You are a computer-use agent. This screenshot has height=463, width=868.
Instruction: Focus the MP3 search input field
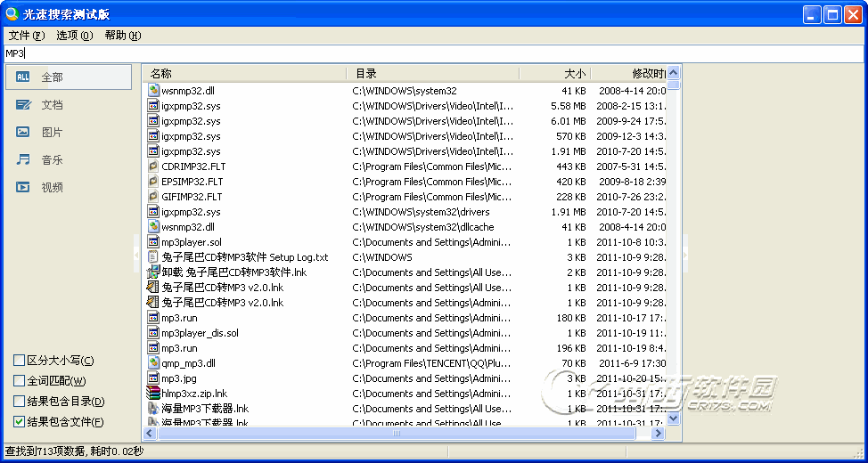coord(433,53)
